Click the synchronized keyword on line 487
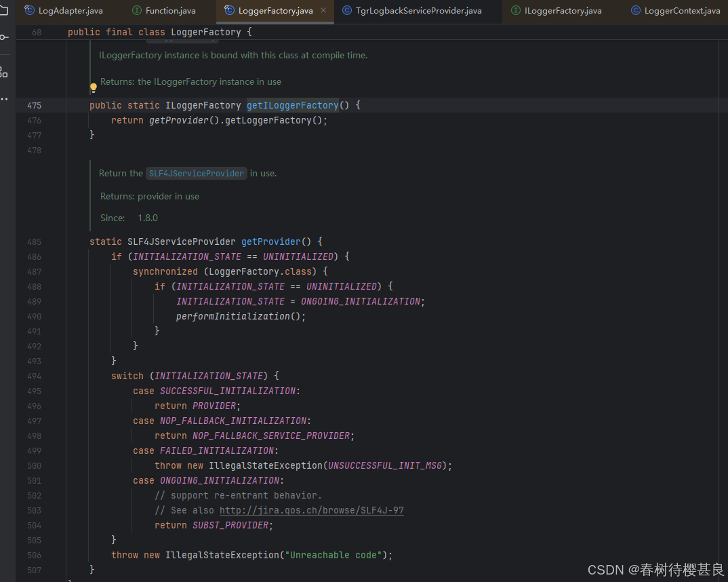 pos(165,271)
